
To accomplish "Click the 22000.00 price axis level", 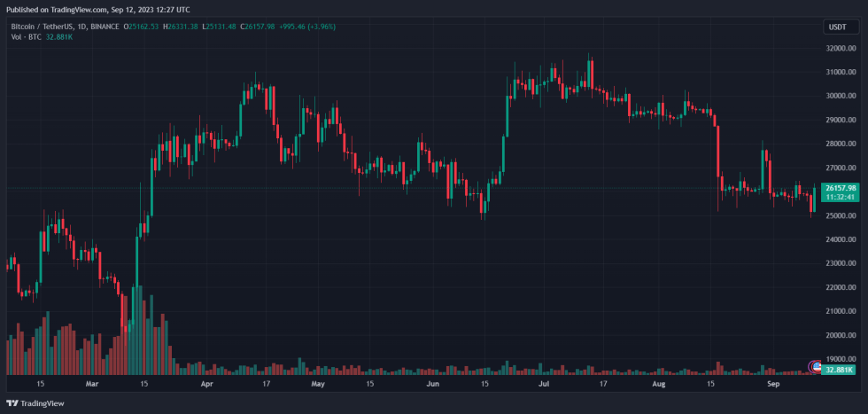I will 840,288.
